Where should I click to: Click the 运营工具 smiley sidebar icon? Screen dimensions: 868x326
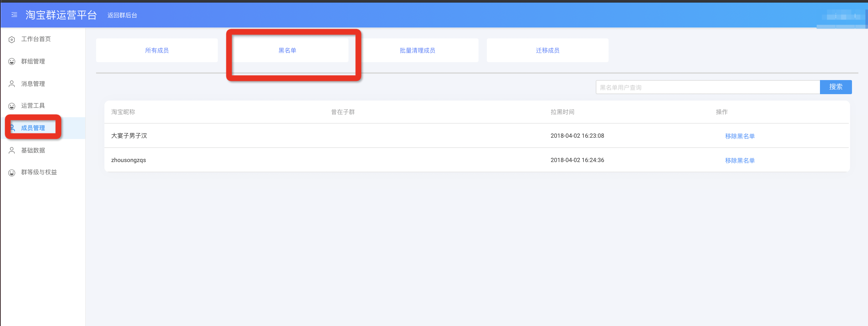point(12,106)
